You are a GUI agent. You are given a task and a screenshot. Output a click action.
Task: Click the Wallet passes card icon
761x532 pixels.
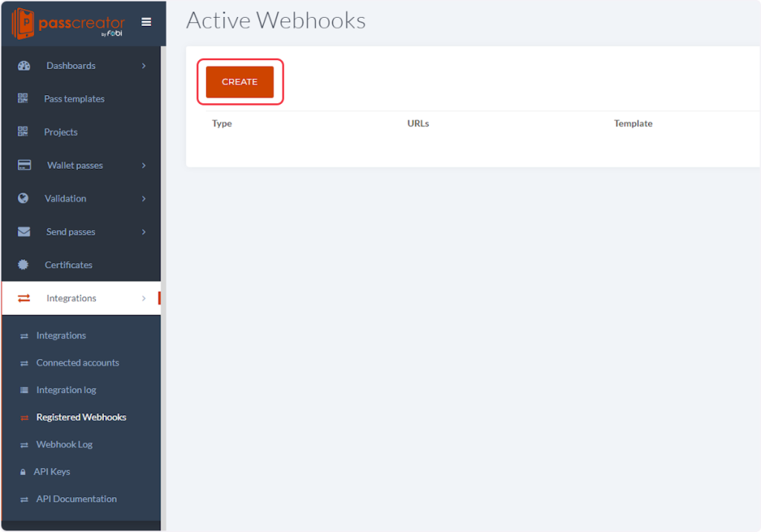[x=24, y=165]
